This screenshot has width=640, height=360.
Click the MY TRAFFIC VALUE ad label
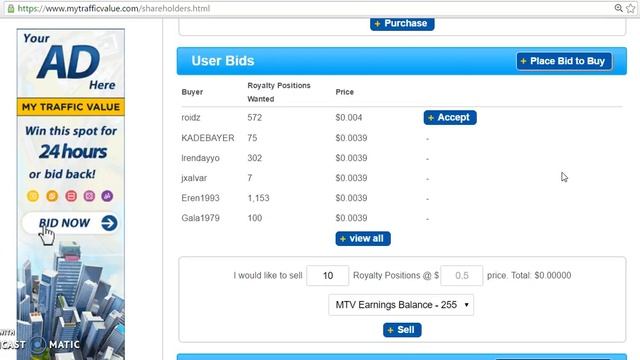point(71,107)
